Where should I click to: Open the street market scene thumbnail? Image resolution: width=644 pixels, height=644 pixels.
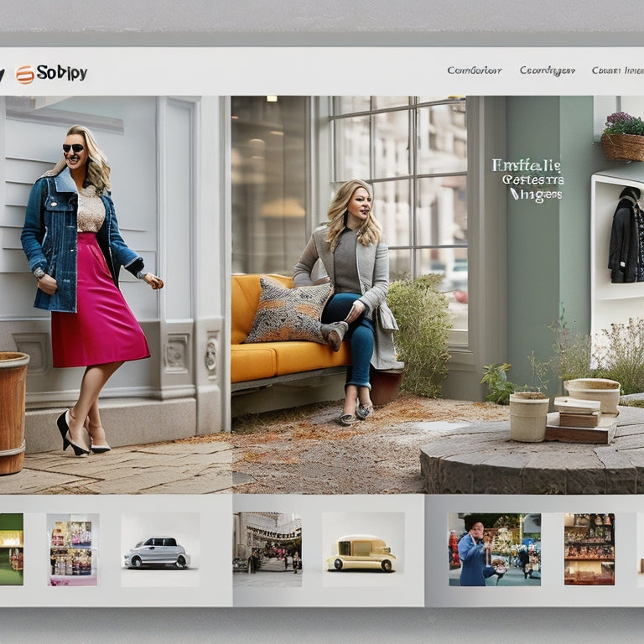coord(267,549)
